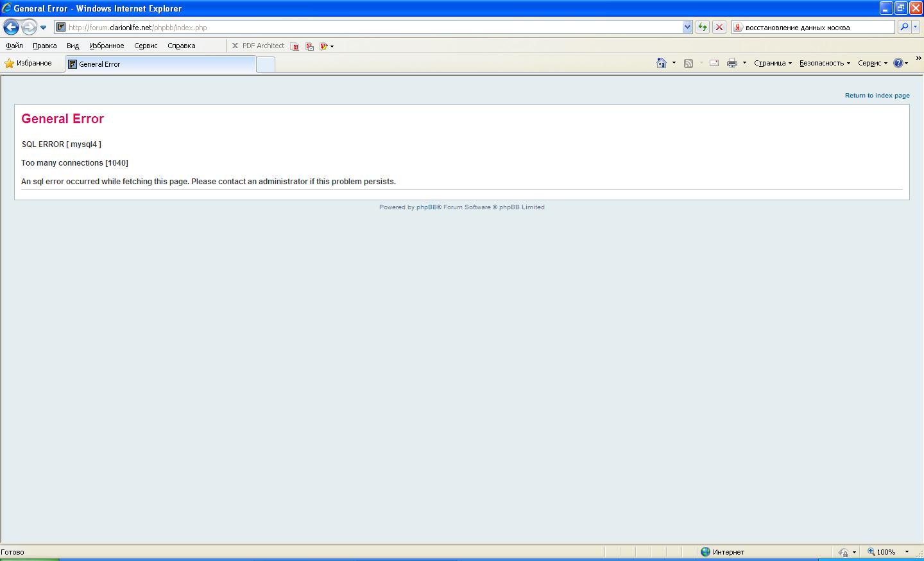
Task: Open the Вид menu
Action: [73, 46]
